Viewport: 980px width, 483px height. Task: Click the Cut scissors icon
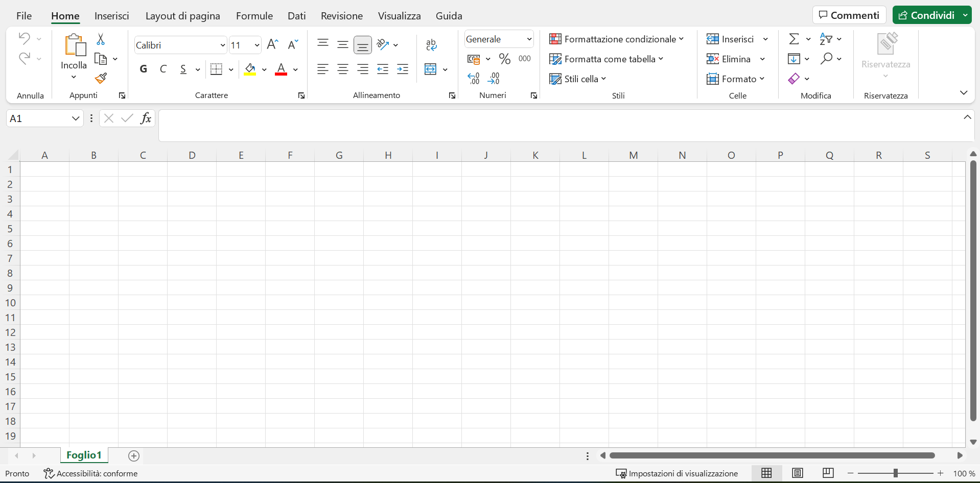pos(101,39)
